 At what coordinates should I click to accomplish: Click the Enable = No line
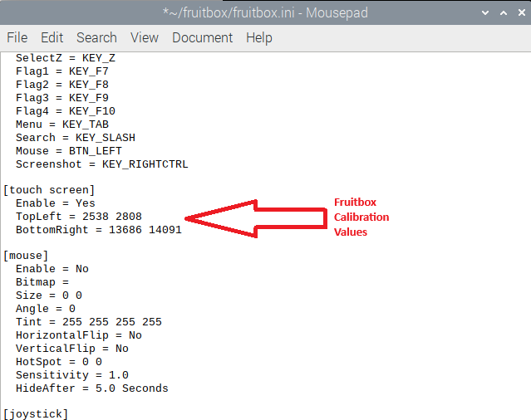52,269
